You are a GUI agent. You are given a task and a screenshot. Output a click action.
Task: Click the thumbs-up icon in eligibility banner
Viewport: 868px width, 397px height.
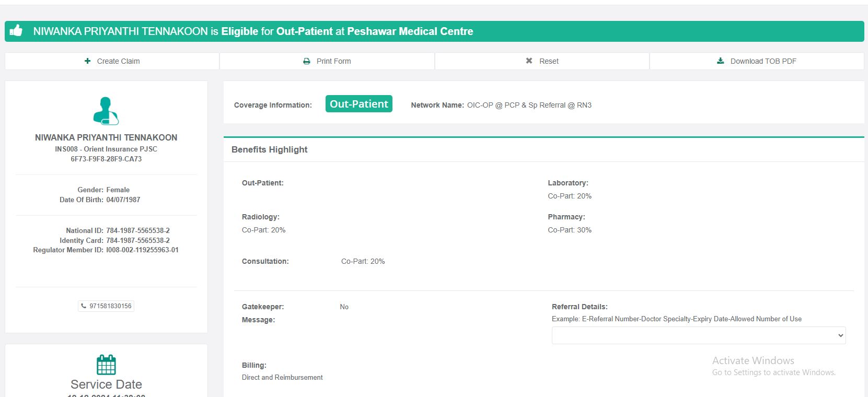16,31
